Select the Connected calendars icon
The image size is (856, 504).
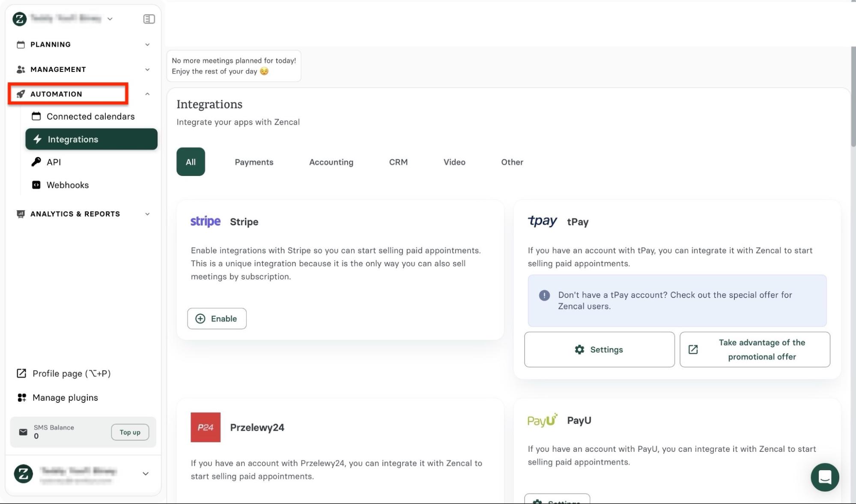36,116
